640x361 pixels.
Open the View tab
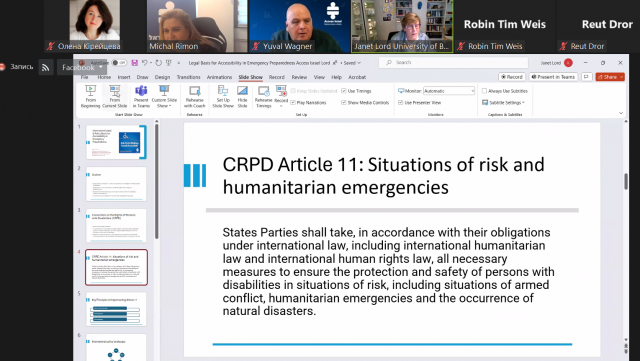319,77
